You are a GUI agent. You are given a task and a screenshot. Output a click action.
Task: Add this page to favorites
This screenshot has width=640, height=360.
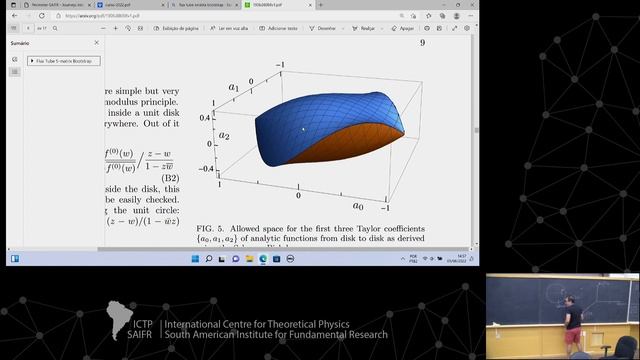point(414,16)
